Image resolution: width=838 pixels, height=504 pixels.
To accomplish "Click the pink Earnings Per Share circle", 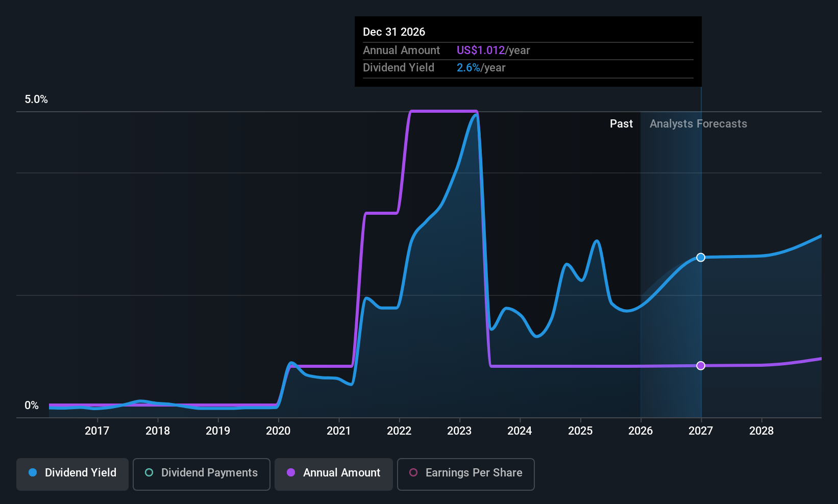I will [413, 472].
